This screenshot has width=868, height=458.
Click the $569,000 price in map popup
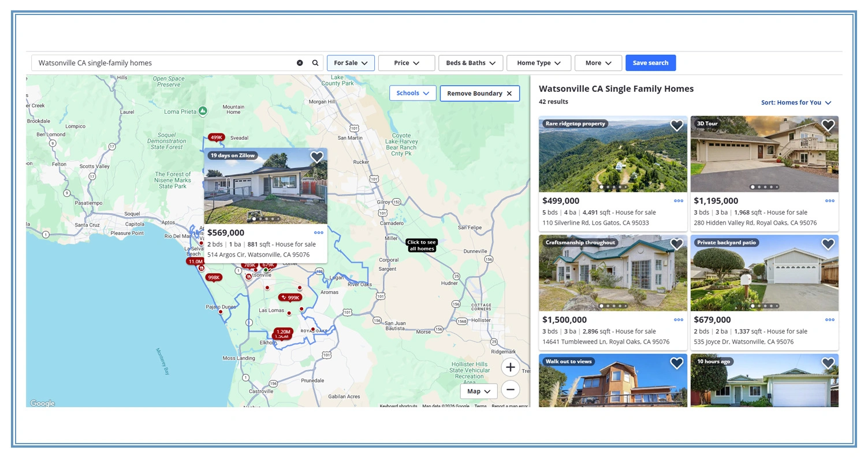click(x=226, y=233)
